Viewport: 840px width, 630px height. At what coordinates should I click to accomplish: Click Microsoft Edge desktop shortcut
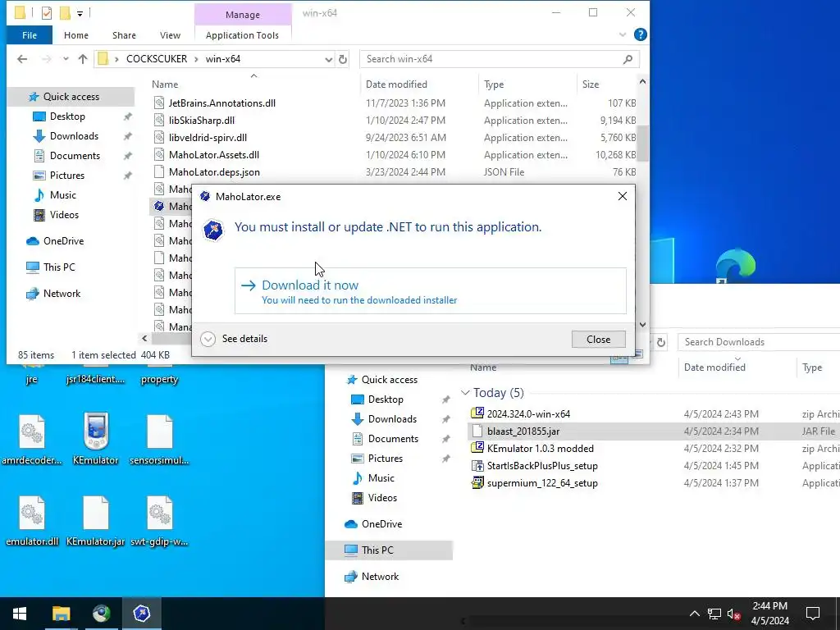736,266
